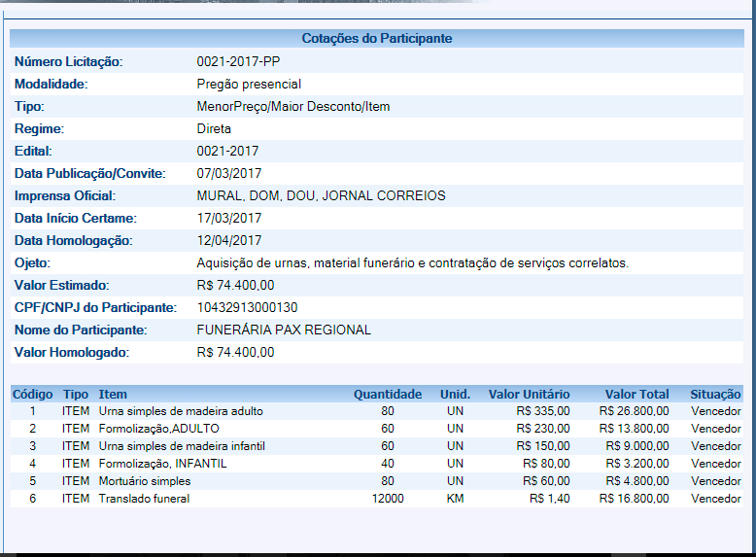The height and width of the screenshot is (557, 756).
Task: Select item Urna simples de madeira adulto
Action: click(181, 411)
